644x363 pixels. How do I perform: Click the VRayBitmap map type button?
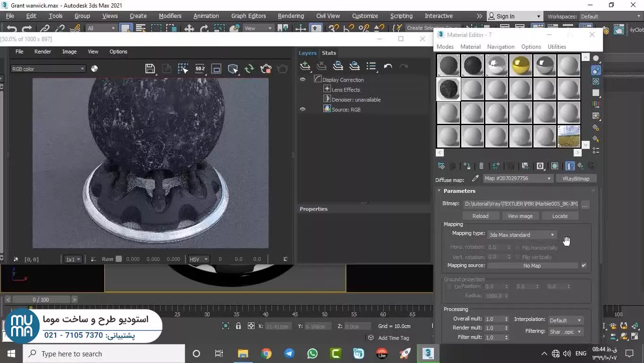point(576,179)
